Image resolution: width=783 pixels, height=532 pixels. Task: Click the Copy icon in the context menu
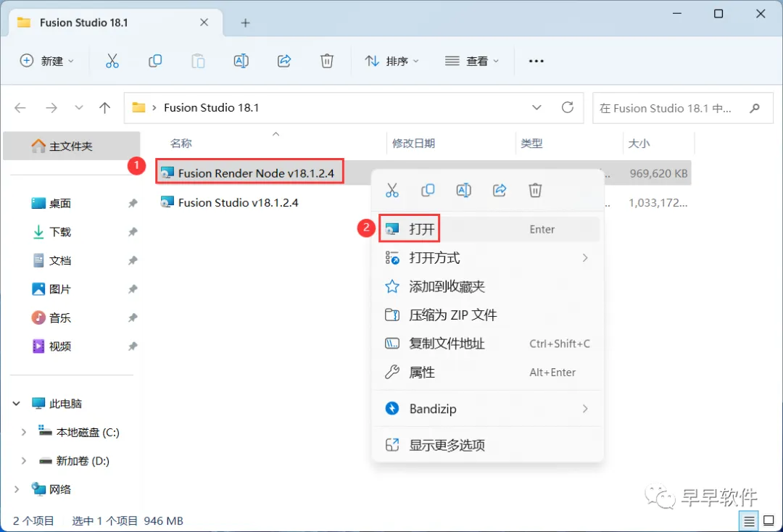(x=428, y=190)
